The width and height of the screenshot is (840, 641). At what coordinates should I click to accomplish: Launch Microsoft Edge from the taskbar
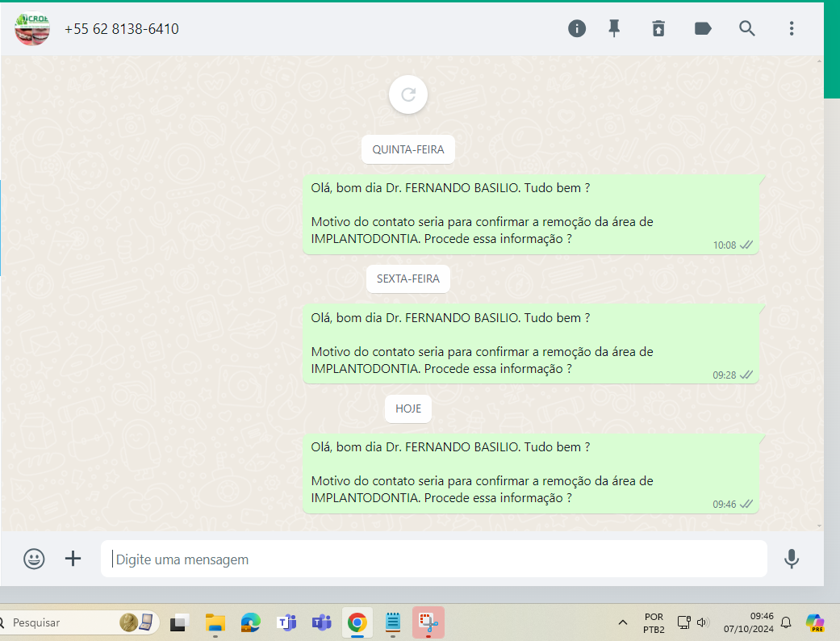(251, 622)
